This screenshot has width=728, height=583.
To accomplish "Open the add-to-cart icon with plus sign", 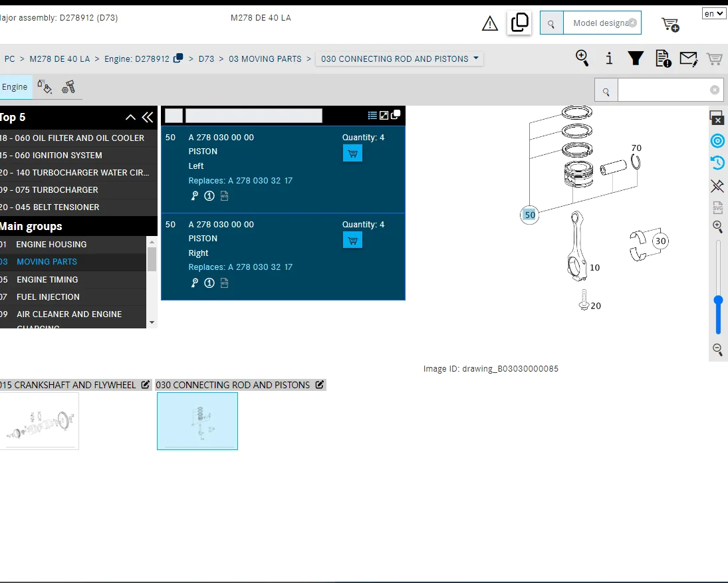I will [670, 24].
